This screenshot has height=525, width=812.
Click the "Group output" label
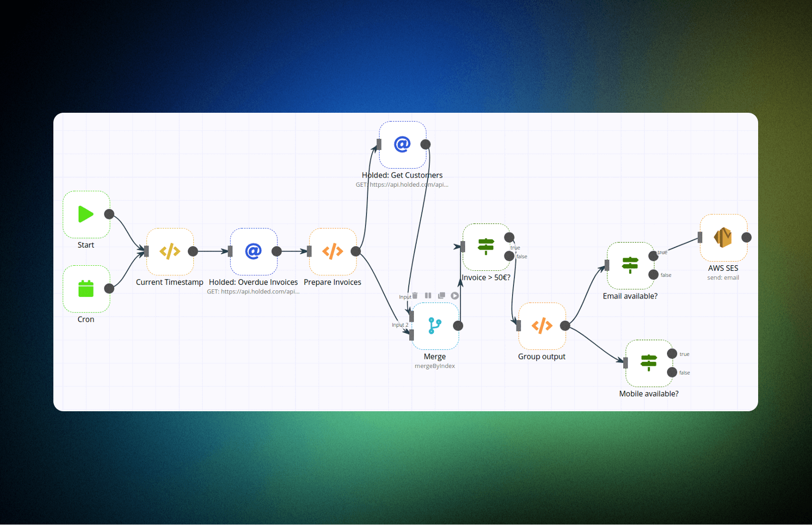(x=542, y=356)
